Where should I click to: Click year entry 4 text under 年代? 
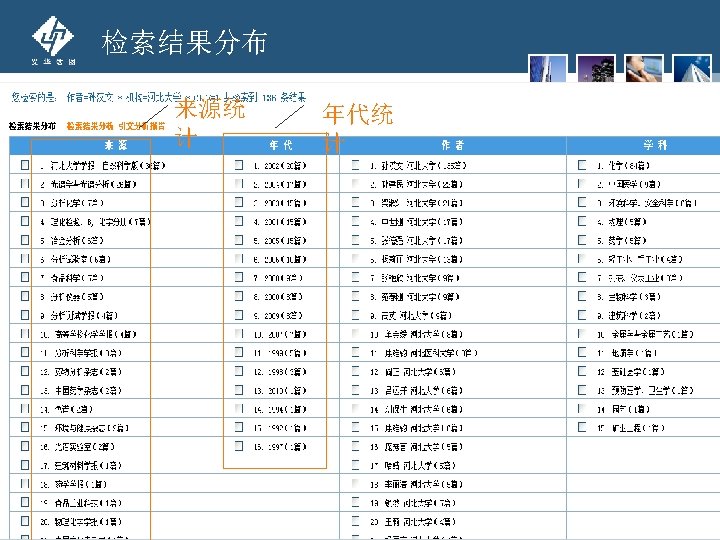[285, 222]
